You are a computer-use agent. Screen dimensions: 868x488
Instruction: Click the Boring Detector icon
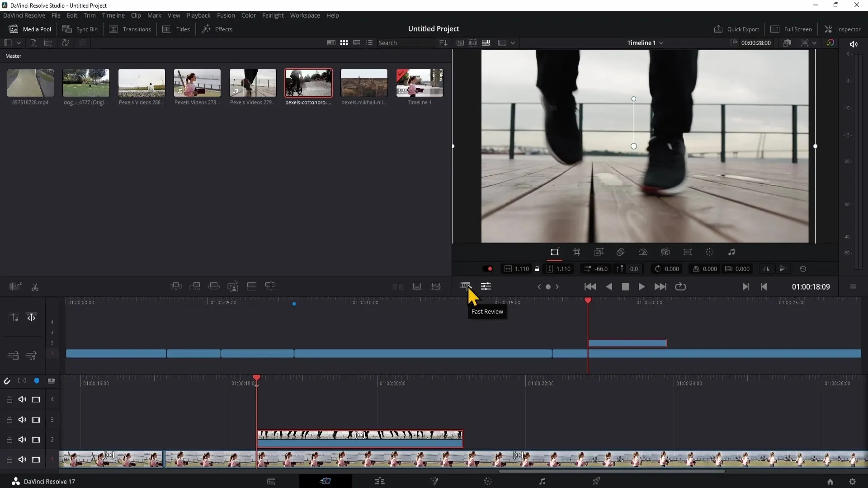pyautogui.click(x=15, y=286)
